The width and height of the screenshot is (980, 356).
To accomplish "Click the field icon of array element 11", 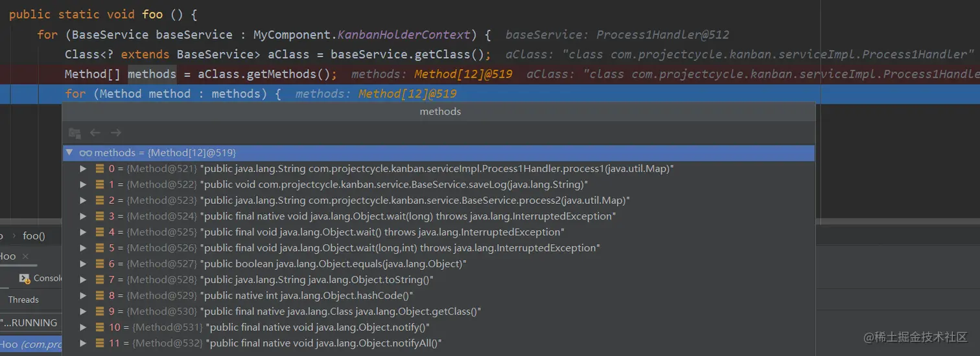I will tap(100, 344).
